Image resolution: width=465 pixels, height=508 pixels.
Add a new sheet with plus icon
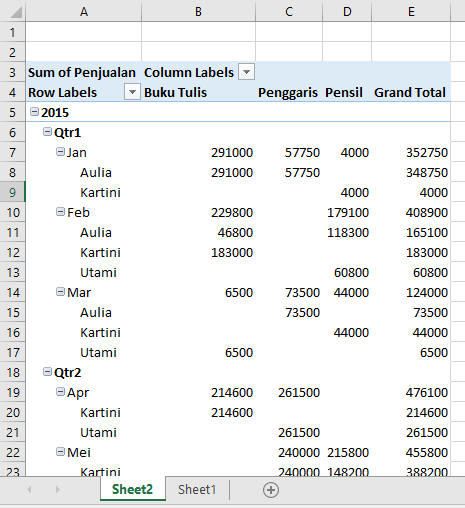pos(271,490)
